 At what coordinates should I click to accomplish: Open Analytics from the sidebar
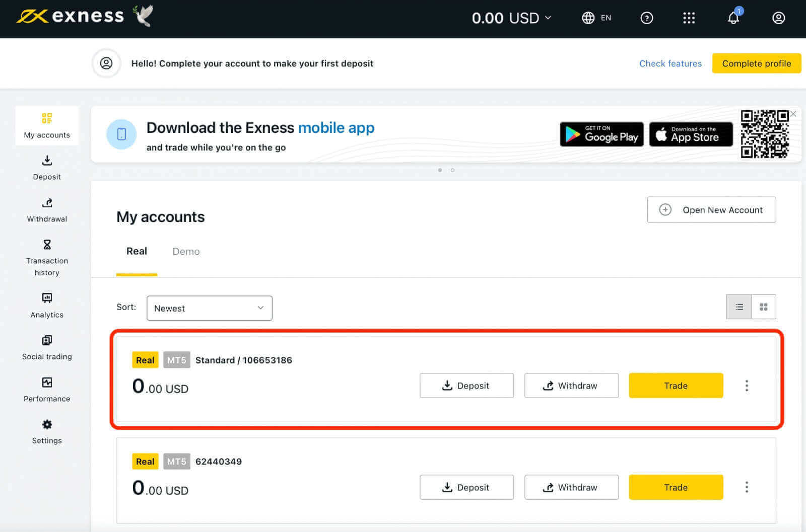point(47,306)
